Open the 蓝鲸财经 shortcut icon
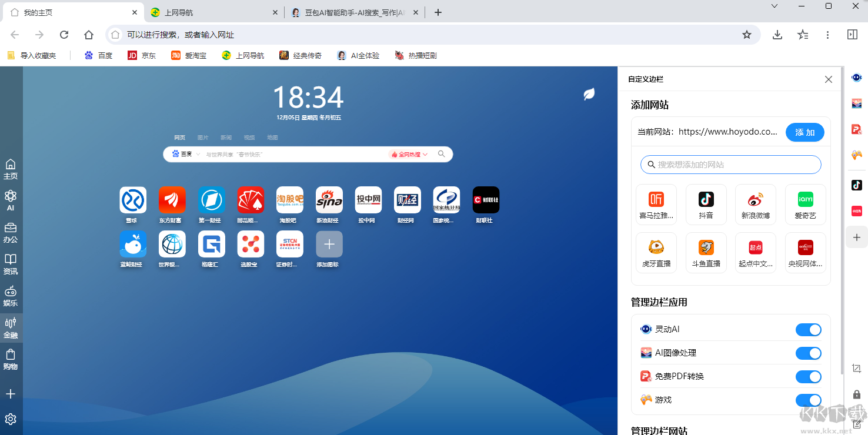The image size is (868, 435). pyautogui.click(x=133, y=244)
